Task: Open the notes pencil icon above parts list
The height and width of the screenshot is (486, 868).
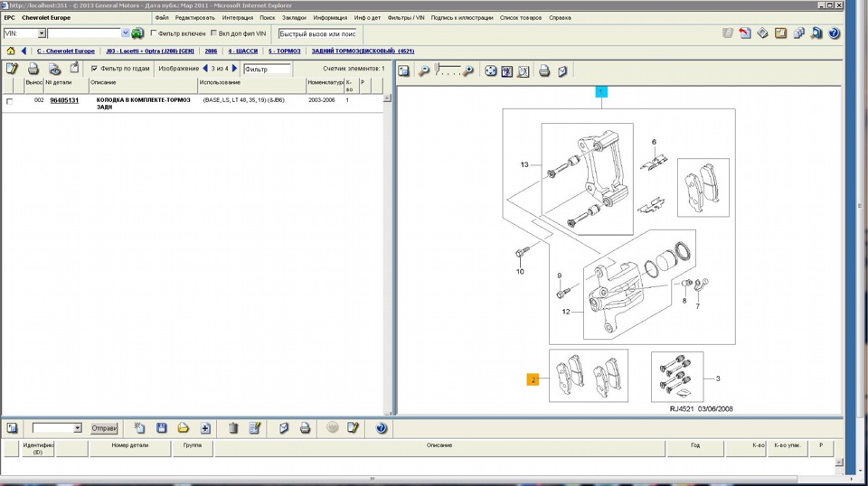Action: [x=12, y=69]
